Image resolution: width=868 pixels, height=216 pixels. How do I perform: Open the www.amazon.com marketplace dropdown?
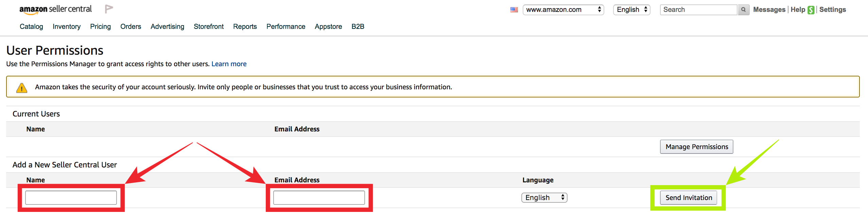(563, 10)
